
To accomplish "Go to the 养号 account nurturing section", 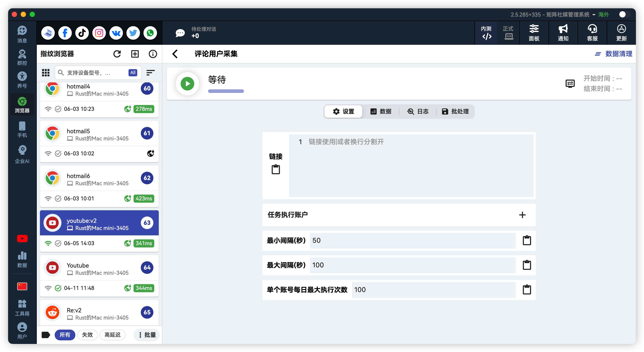I will pyautogui.click(x=22, y=80).
